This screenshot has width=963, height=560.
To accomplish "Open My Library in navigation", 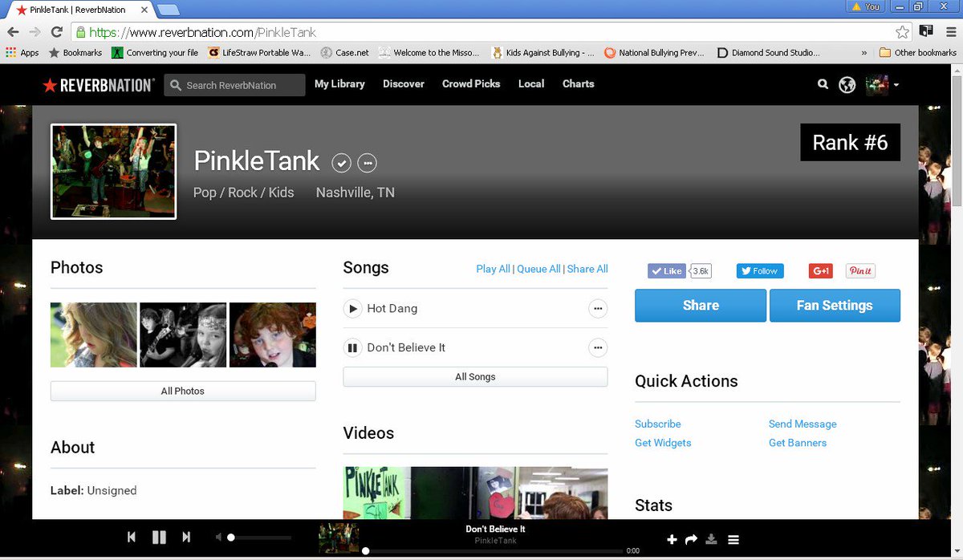I will point(339,83).
